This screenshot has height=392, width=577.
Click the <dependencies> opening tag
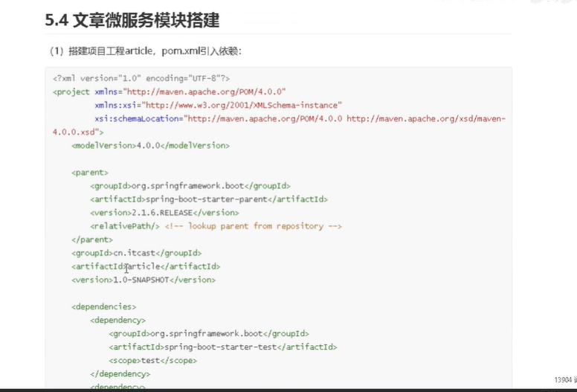click(104, 306)
